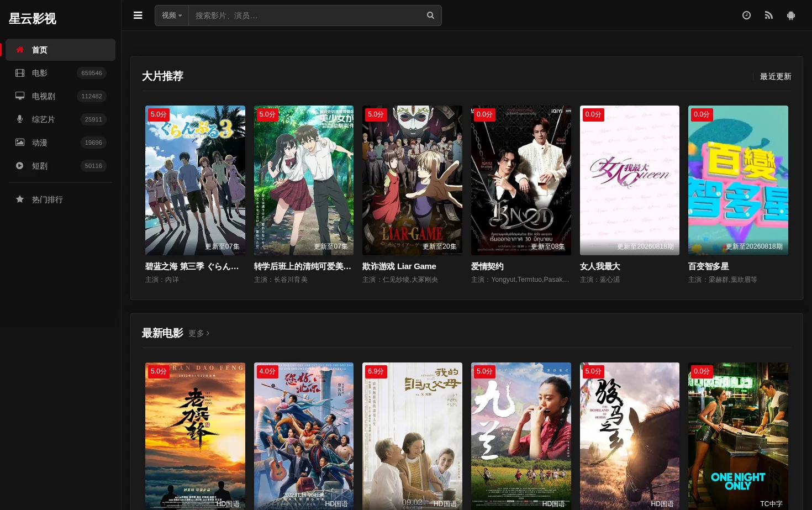Image resolution: width=812 pixels, height=510 pixels.
Task: Open the 老旗锋 movie poster
Action: (x=195, y=436)
